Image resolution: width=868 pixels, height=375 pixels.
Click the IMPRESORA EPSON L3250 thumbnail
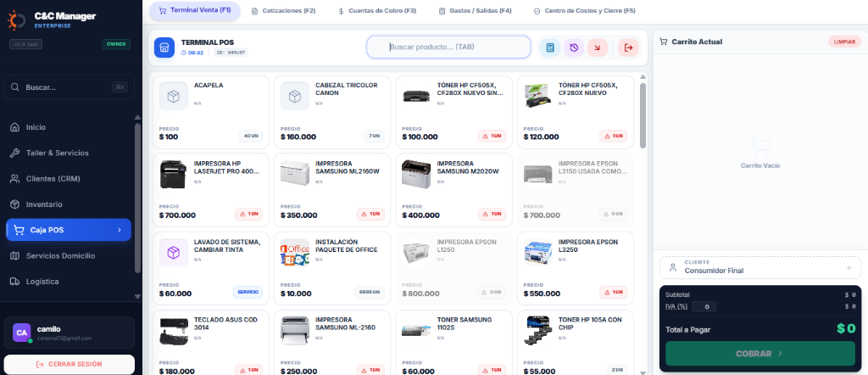[538, 253]
